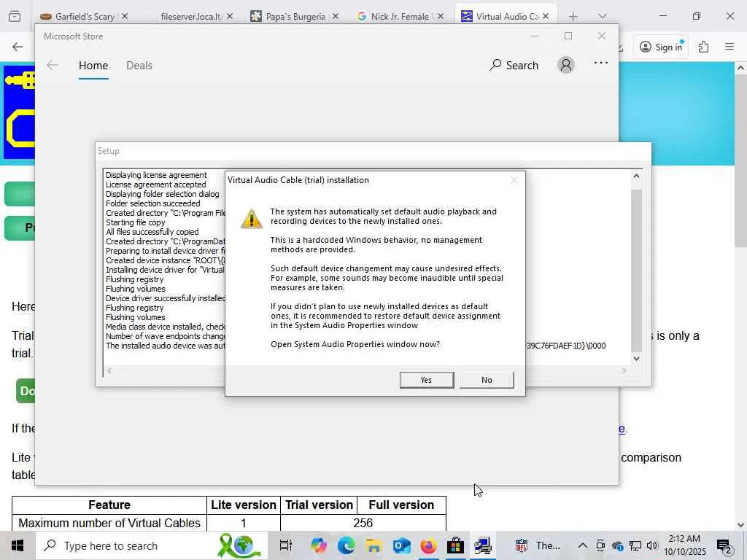The height and width of the screenshot is (560, 747).
Task: Open a new browser tab
Action: coord(573,17)
